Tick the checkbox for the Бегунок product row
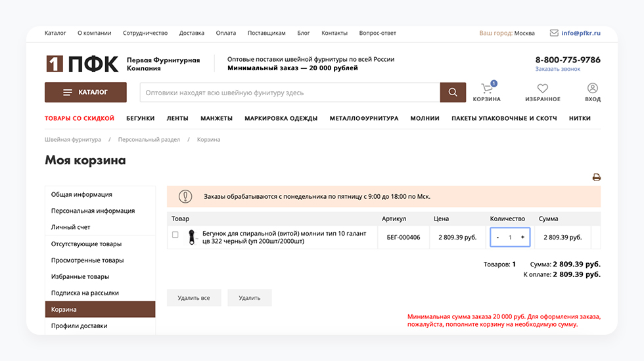The height and width of the screenshot is (361, 644). pyautogui.click(x=175, y=235)
